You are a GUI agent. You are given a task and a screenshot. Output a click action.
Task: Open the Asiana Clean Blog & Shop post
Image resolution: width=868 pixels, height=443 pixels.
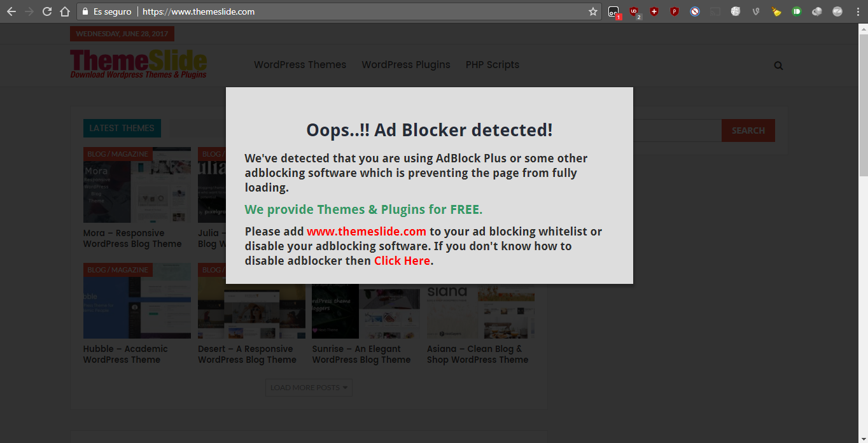(x=478, y=355)
